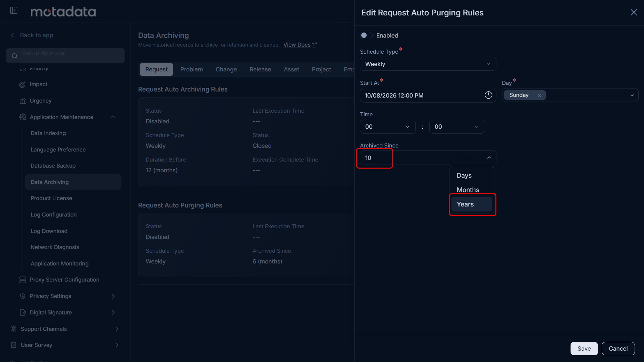Click the Proxy Server Configuration icon
The image size is (644, 362).
(22, 280)
